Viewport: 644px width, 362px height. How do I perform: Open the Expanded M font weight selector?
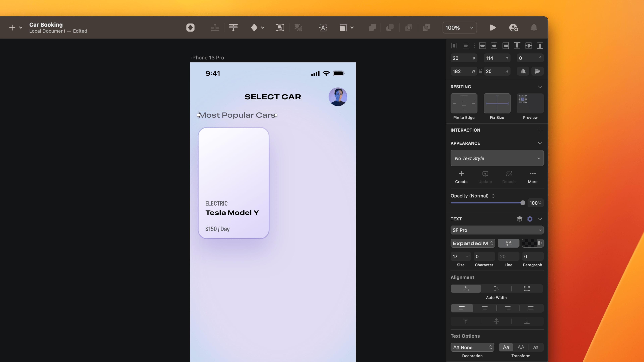click(x=472, y=243)
